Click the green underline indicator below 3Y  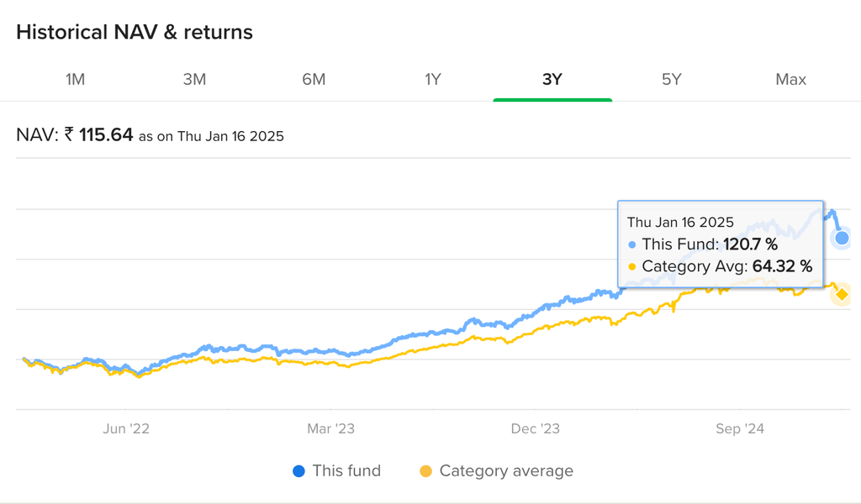click(552, 98)
